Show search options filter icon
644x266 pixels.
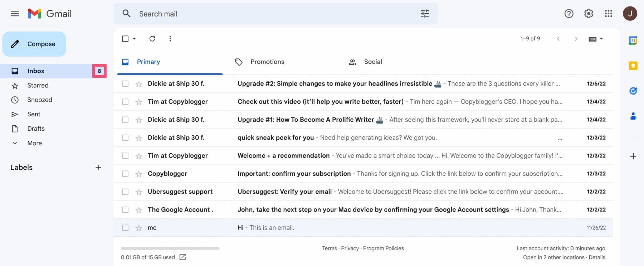[x=425, y=14]
